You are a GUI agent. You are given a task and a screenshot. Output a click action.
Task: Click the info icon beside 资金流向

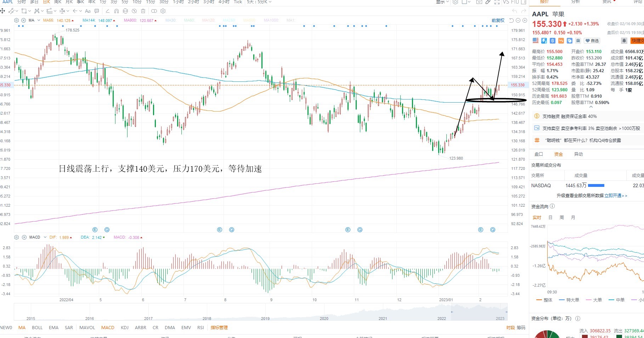click(x=552, y=206)
